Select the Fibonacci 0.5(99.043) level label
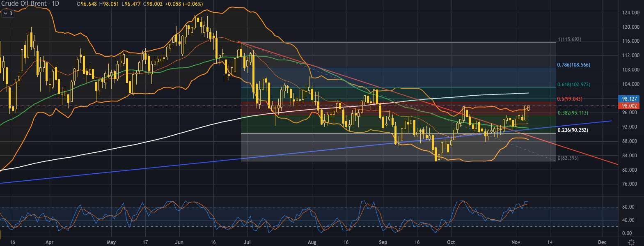Screen dimensions: 644x246 pos(570,99)
